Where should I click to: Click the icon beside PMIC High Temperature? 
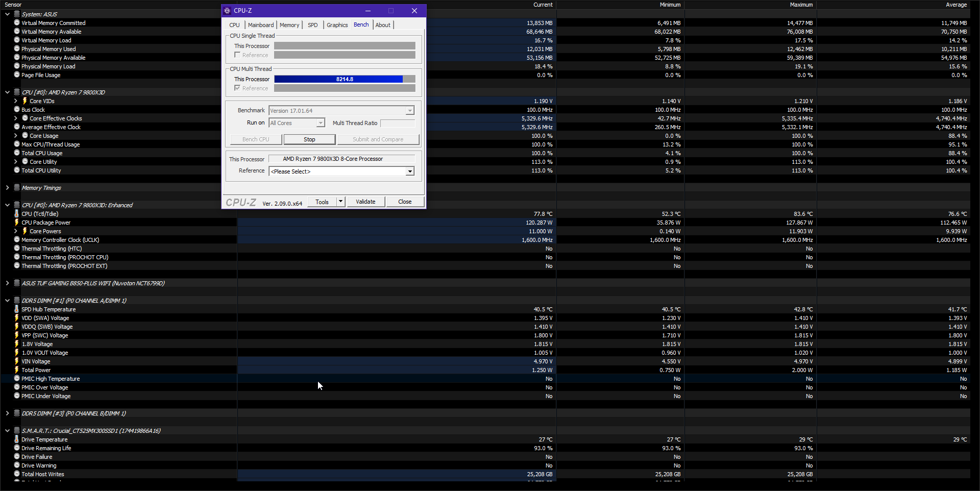(x=17, y=379)
